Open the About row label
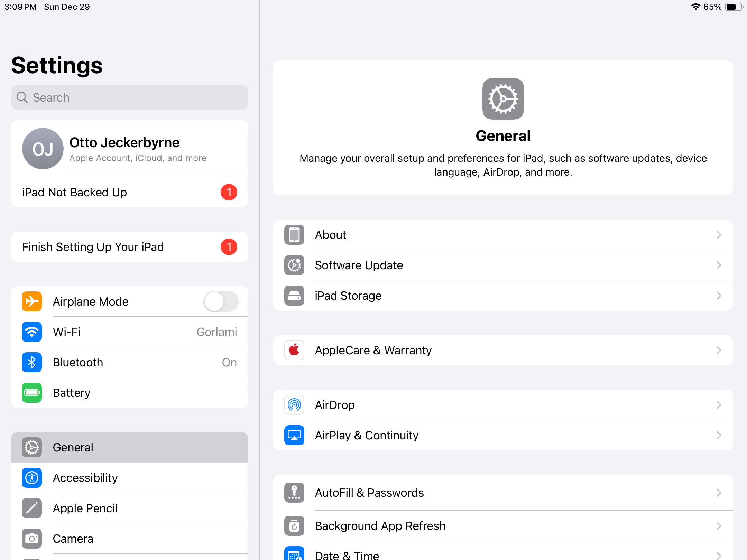747x560 pixels. [x=330, y=235]
